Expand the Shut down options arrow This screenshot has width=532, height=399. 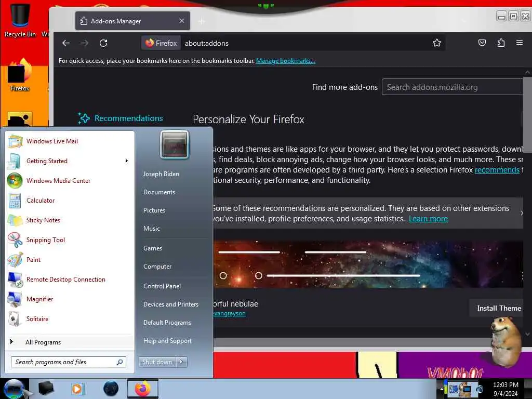point(181,362)
